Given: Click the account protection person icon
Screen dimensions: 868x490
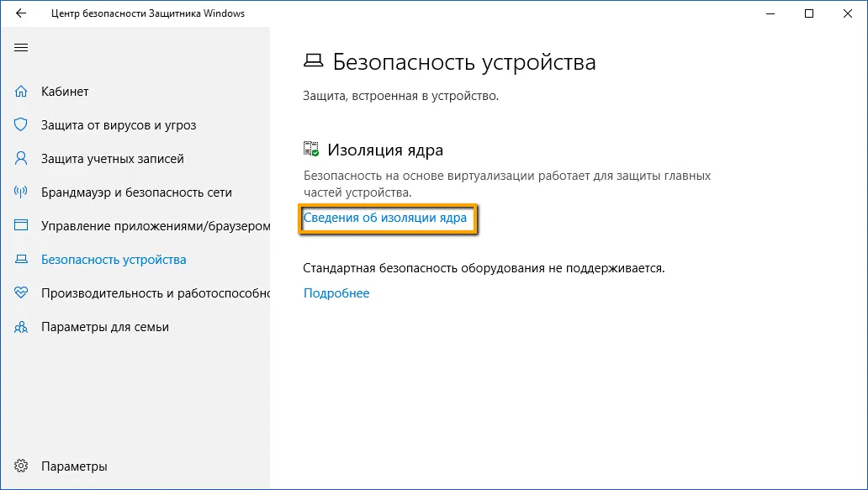Looking at the screenshot, I should point(22,159).
